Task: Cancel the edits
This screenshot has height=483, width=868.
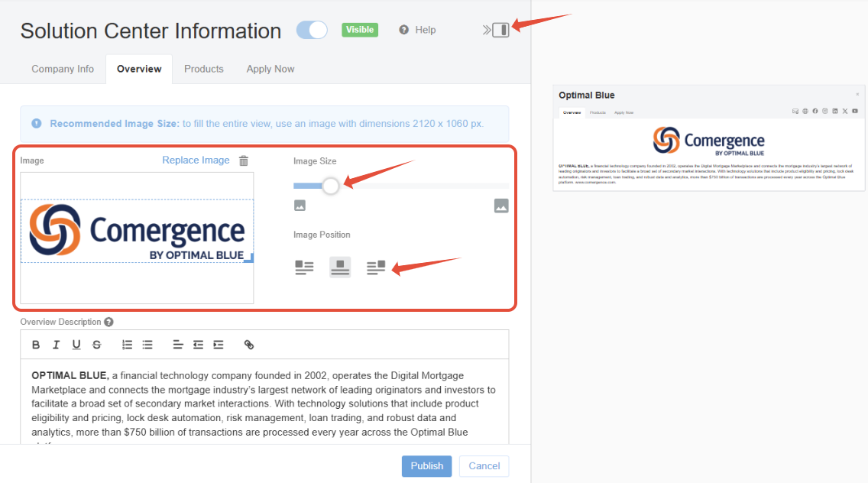Action: (x=484, y=466)
